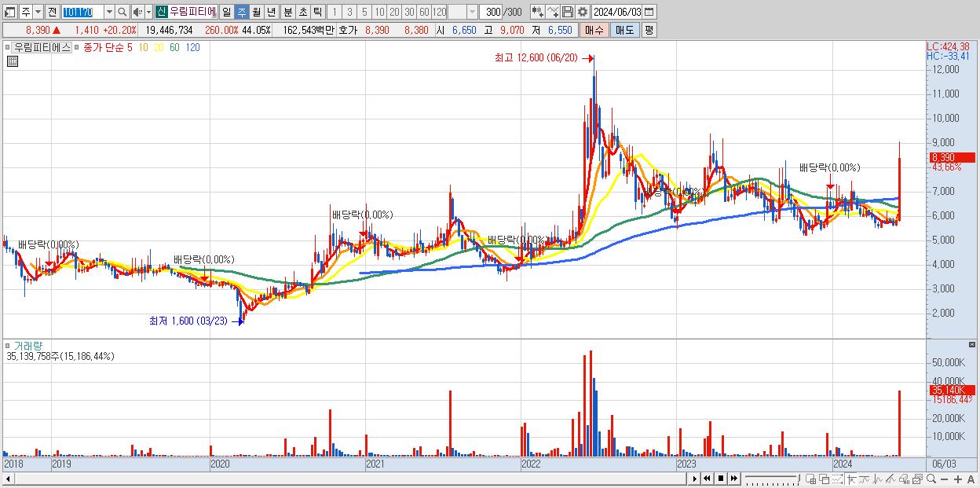Click the 전 button in toolbar
Screen dimensions: 980x488
52,12
